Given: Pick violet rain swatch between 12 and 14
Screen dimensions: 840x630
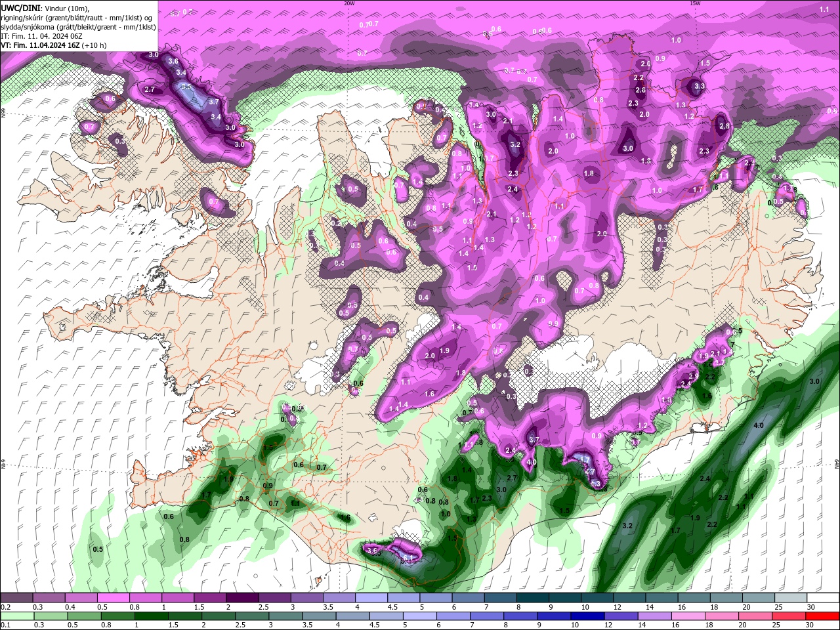Looking at the screenshot, I should tap(621, 616).
